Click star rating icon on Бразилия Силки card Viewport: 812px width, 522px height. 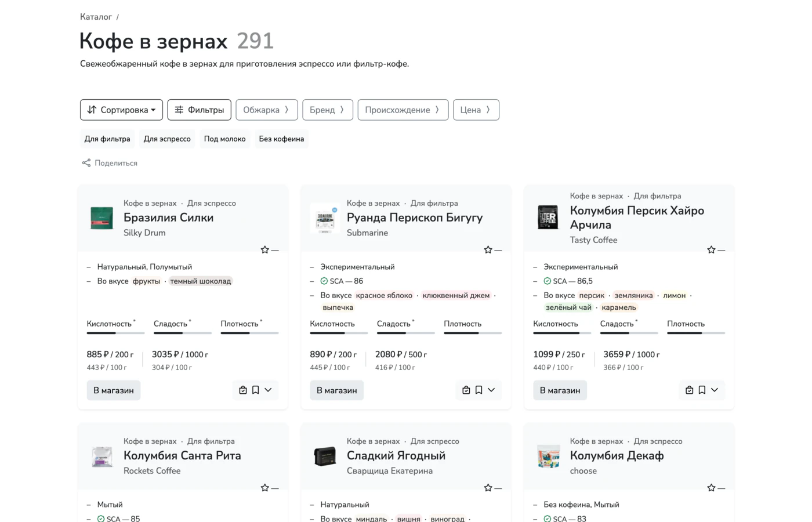click(x=265, y=250)
